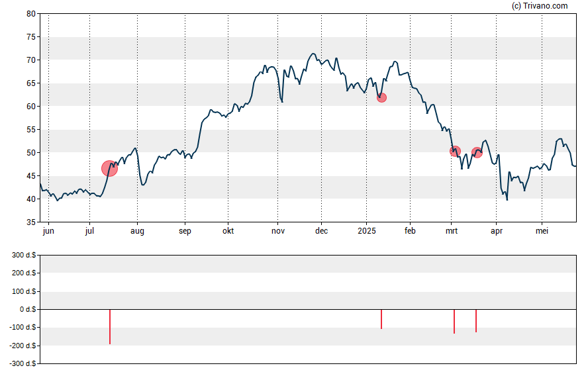The width and height of the screenshot is (588, 374).
Task: Click the 45 price axis label
Action: coord(31,176)
